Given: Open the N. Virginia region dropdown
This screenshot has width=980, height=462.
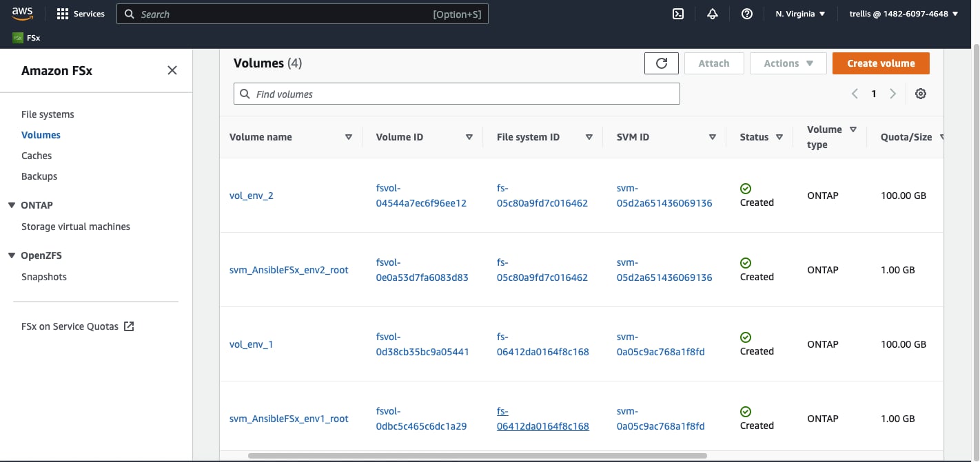Looking at the screenshot, I should click(800, 14).
